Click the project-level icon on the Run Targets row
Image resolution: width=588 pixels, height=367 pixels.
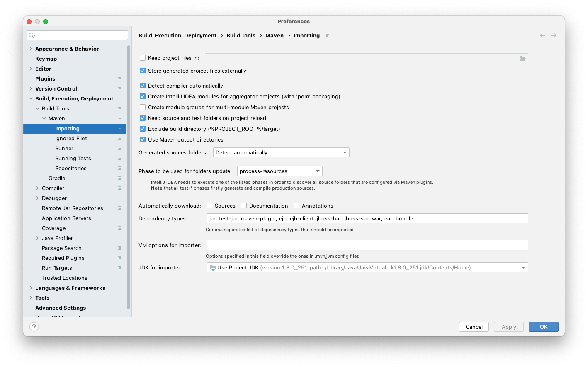coord(119,268)
